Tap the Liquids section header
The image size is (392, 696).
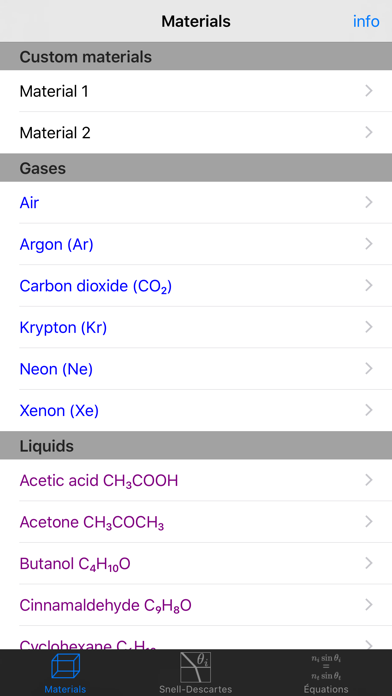[196, 445]
